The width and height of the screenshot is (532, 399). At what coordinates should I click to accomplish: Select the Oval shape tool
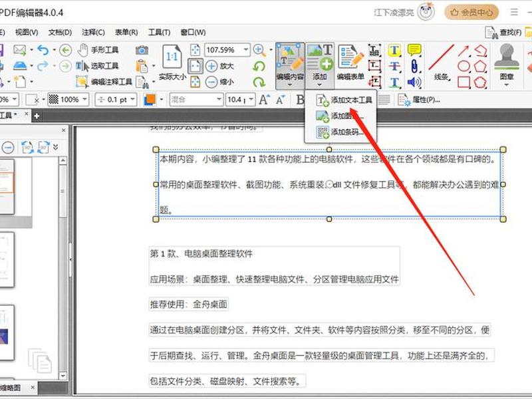pos(464,66)
